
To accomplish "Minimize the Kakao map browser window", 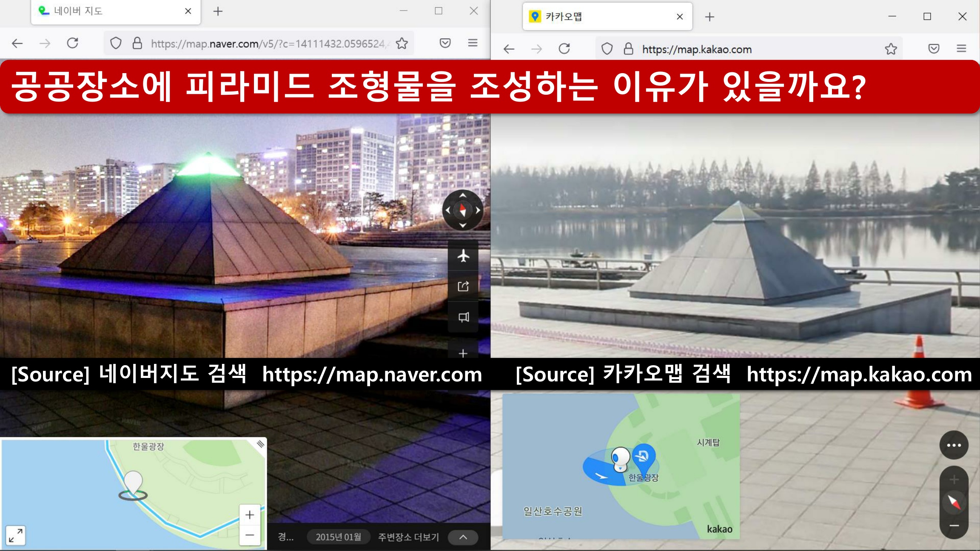I will click(892, 16).
